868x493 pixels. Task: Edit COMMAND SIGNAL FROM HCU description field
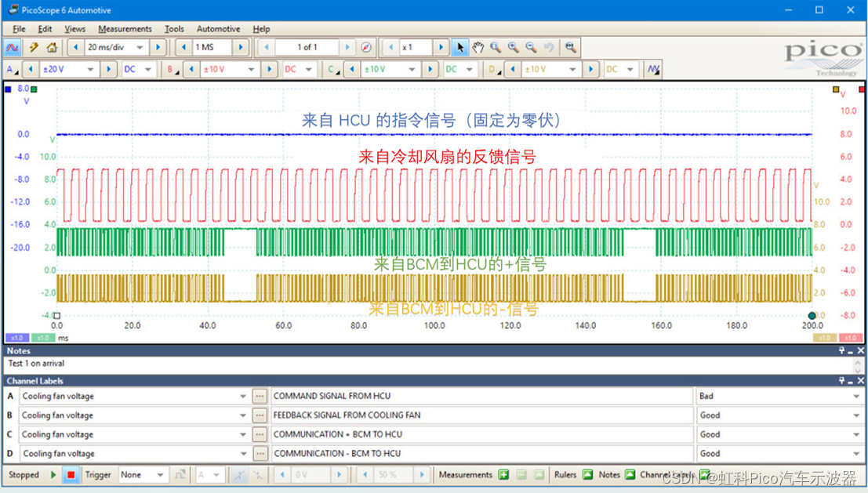[481, 396]
